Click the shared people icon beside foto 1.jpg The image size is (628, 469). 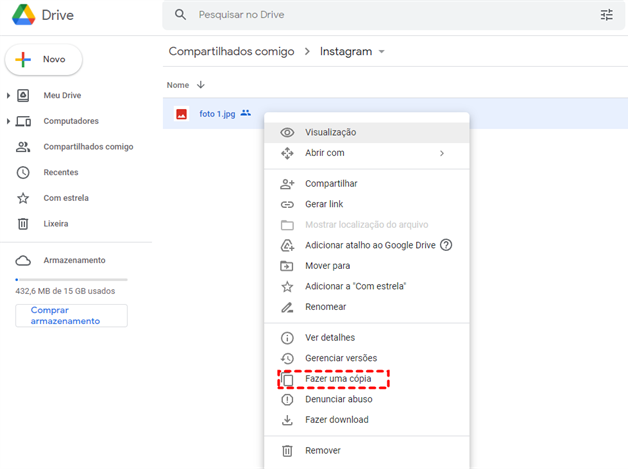pyautogui.click(x=246, y=113)
